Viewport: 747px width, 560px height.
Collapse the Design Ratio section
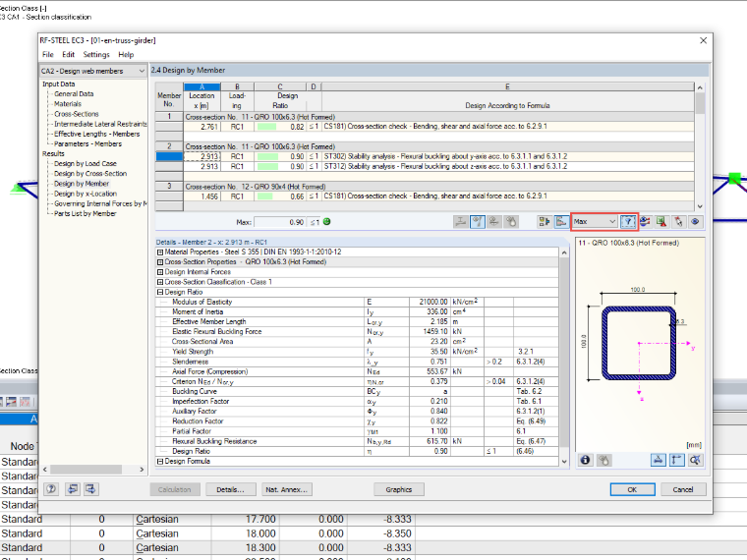click(160, 292)
